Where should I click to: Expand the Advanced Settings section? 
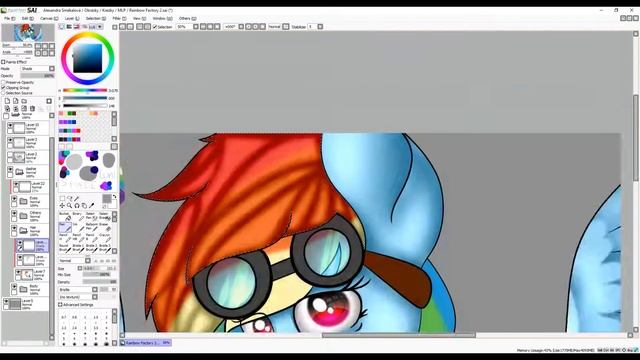pyautogui.click(x=60, y=304)
